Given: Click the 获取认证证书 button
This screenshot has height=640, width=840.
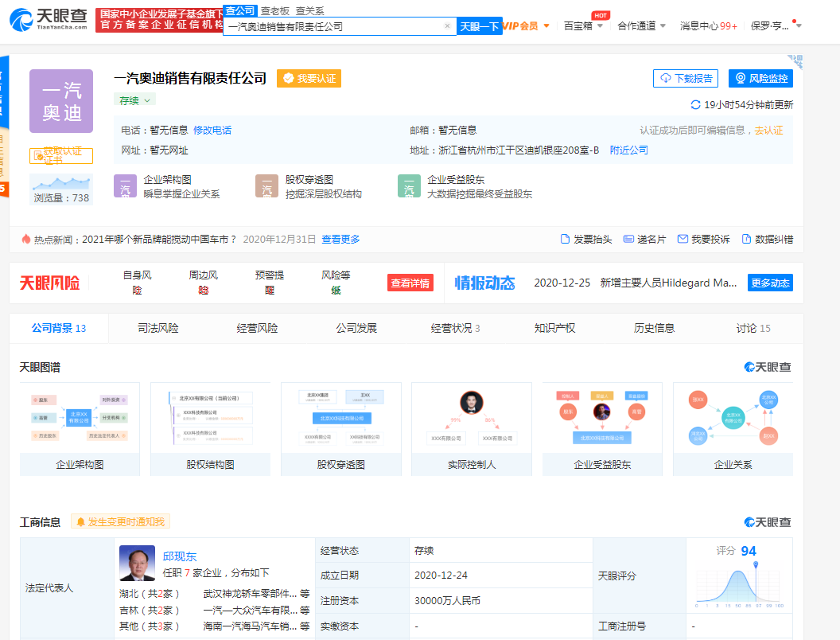Looking at the screenshot, I should coord(61,156).
